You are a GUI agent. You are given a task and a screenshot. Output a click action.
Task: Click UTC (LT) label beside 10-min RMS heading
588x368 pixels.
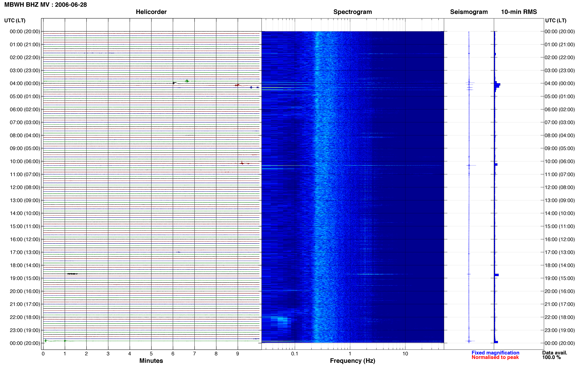click(555, 20)
